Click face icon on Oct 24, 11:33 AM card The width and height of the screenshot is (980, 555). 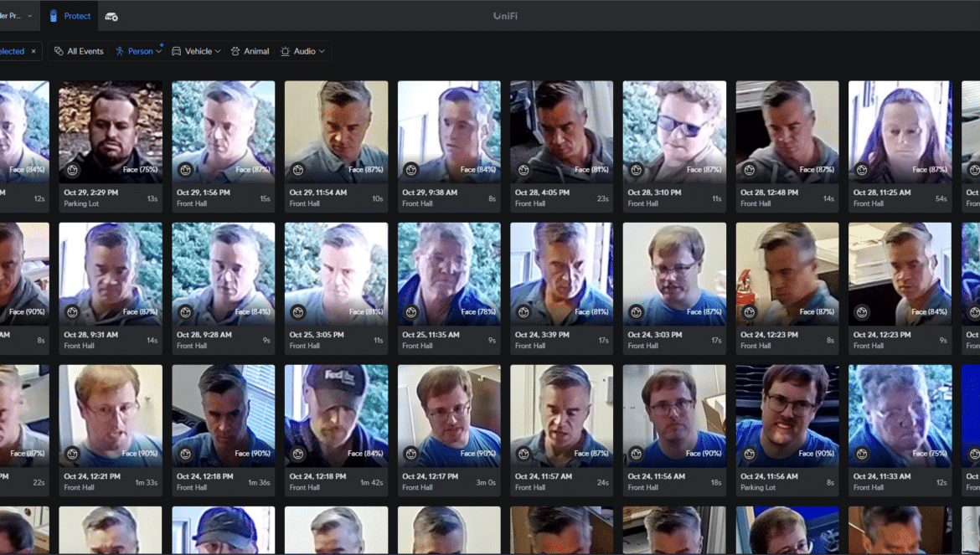point(862,454)
